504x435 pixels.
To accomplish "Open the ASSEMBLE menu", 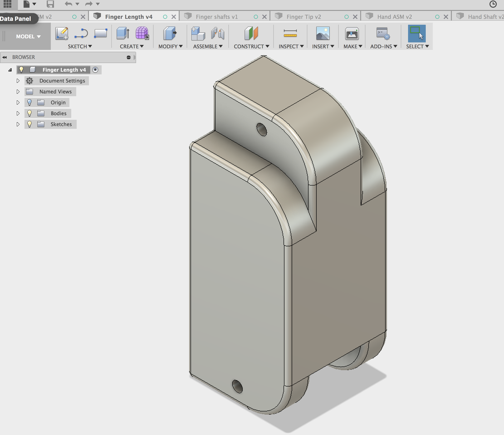I will click(208, 46).
